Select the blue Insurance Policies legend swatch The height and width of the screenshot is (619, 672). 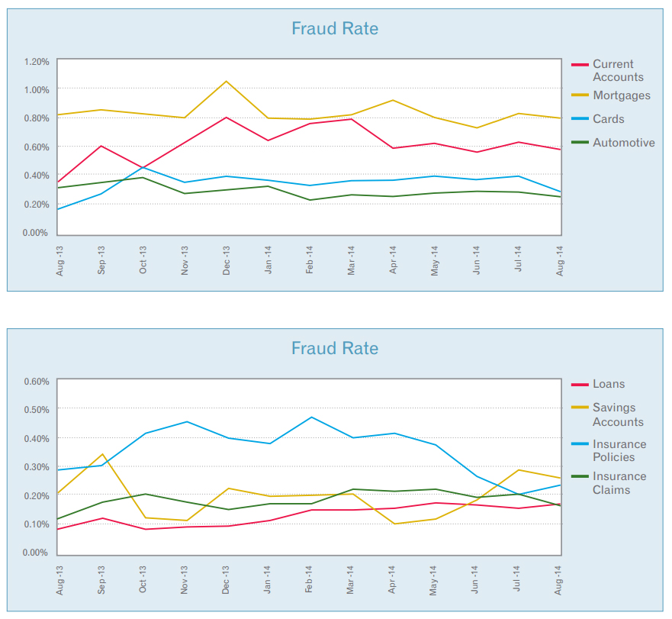click(580, 444)
